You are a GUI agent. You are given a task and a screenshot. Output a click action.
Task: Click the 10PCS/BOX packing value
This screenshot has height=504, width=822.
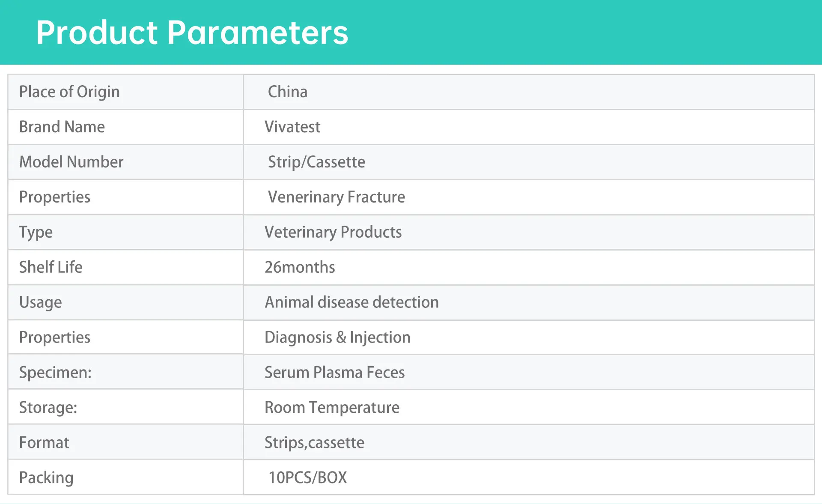point(307,478)
